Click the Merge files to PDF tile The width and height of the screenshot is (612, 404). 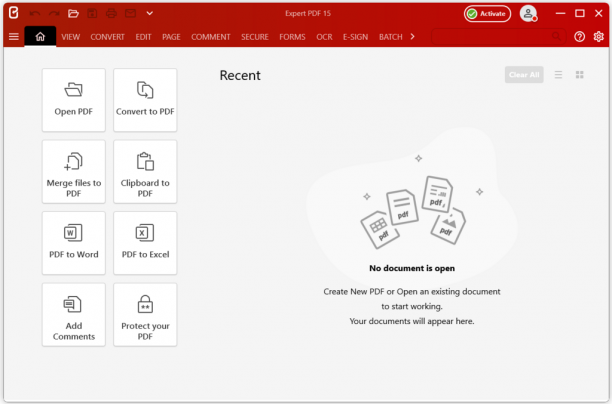click(x=74, y=172)
